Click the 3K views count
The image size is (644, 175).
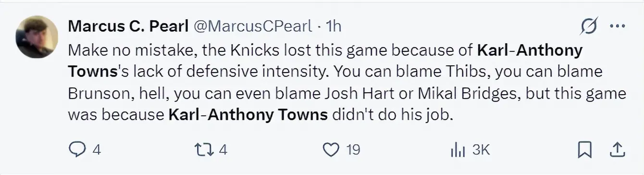click(x=480, y=150)
